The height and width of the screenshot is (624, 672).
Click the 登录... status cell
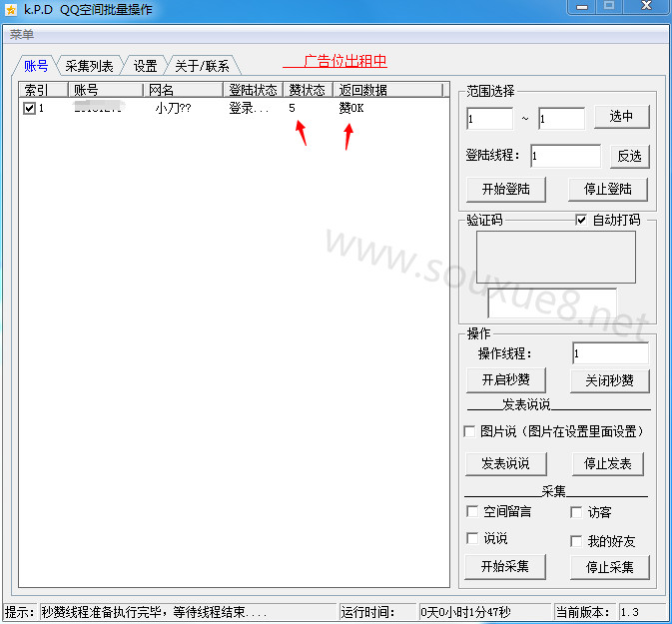[x=249, y=108]
